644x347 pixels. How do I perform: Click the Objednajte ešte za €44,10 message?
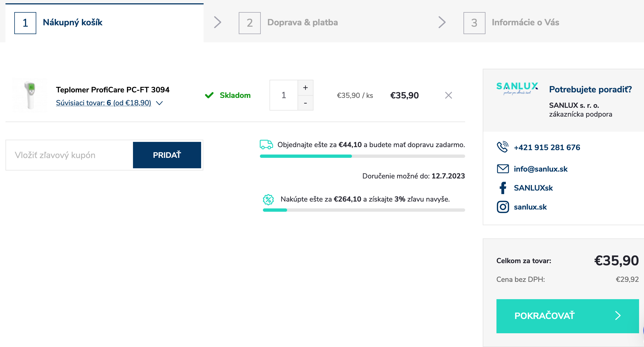coord(371,145)
